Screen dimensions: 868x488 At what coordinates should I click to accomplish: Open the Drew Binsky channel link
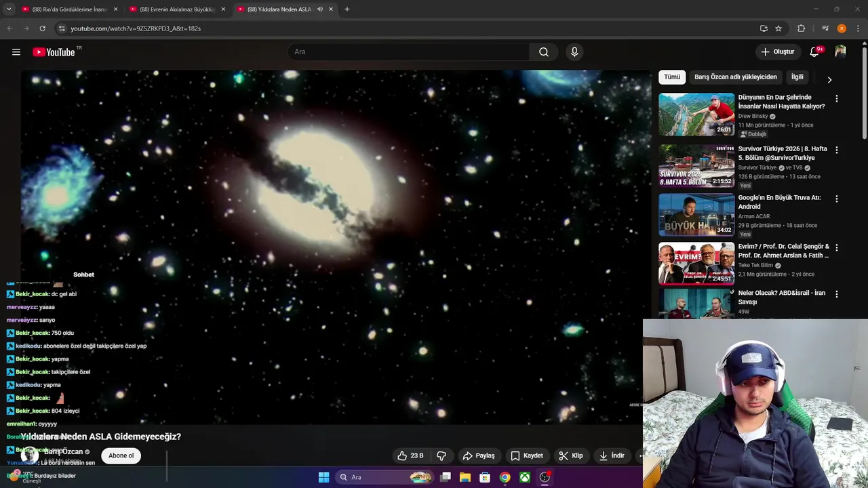tap(753, 116)
